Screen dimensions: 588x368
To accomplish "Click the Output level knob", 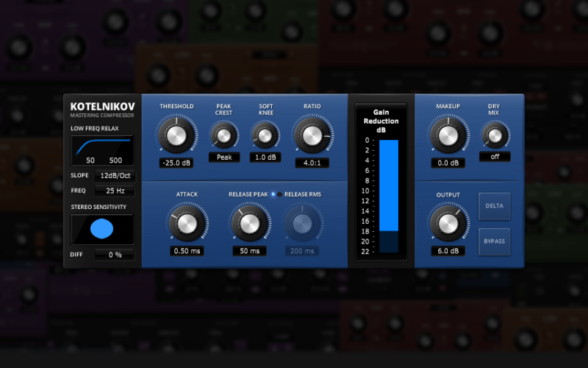I will point(448,222).
